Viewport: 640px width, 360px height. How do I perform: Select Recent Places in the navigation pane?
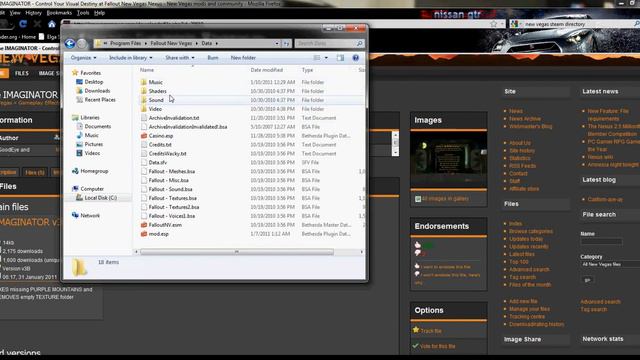tap(100, 100)
